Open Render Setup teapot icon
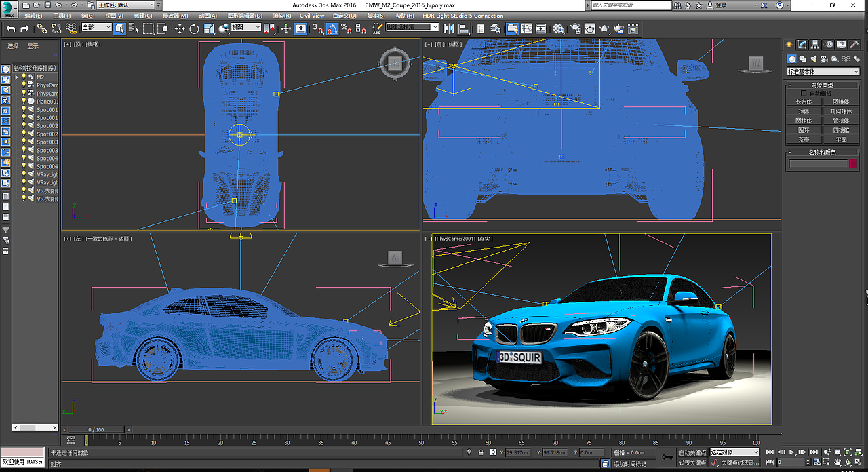868x472 pixels. (x=575, y=28)
